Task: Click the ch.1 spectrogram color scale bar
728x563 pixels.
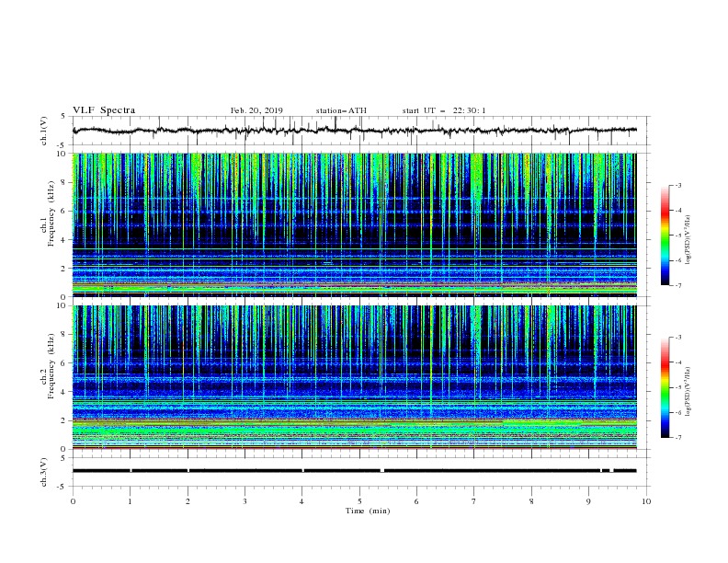Action: coord(665,236)
